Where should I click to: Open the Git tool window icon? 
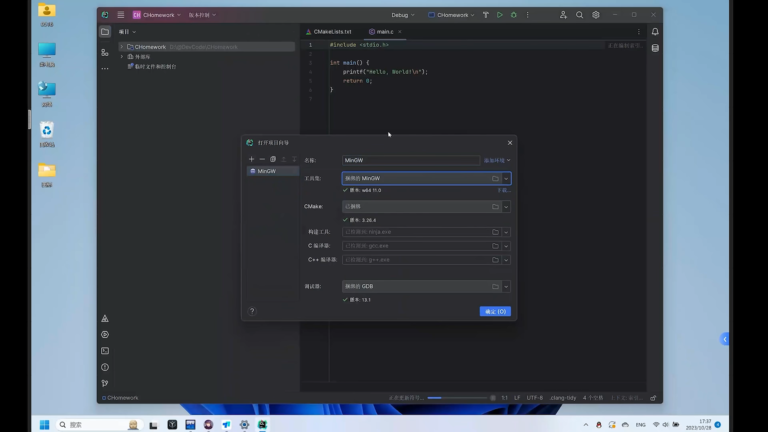coord(105,384)
